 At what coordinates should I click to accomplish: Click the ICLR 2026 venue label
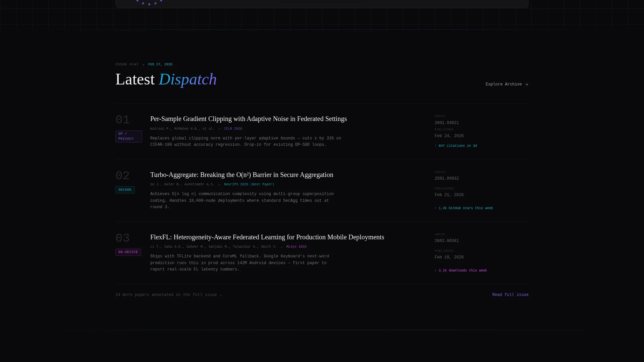[x=233, y=129]
